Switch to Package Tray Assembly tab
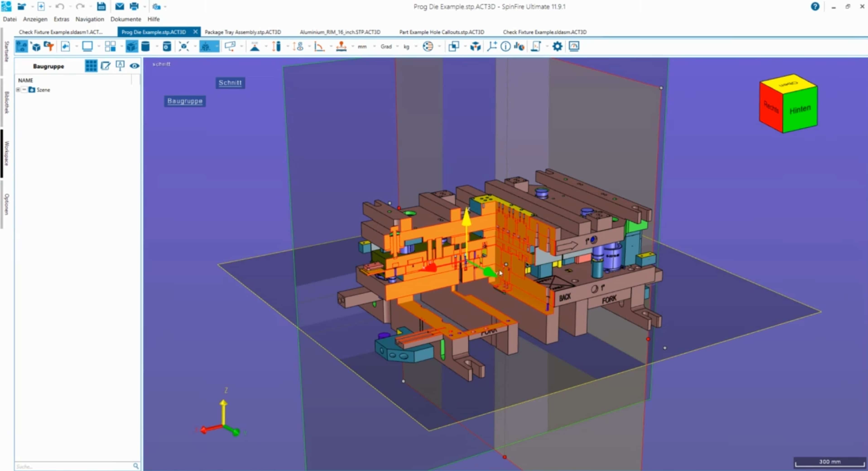This screenshot has width=868, height=471. [243, 32]
